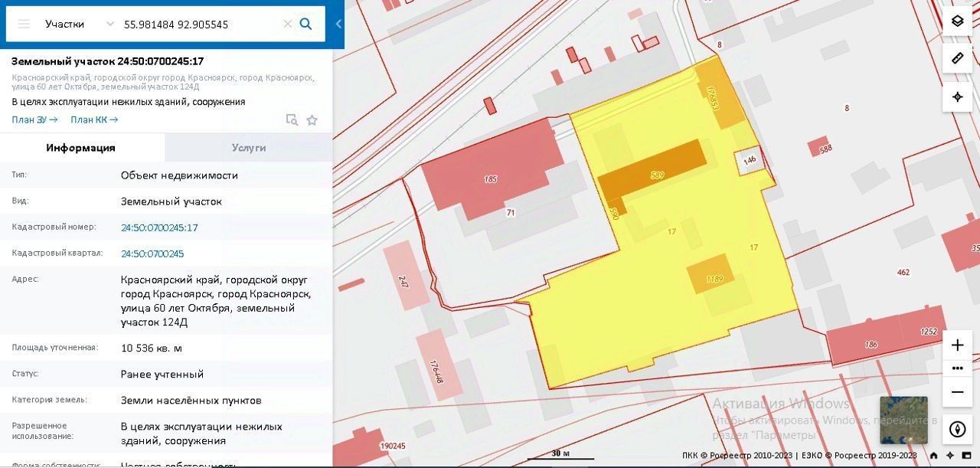Screen dimensions: 980x468
Task: Click the Объект недвижимости type value
Action: [179, 175]
